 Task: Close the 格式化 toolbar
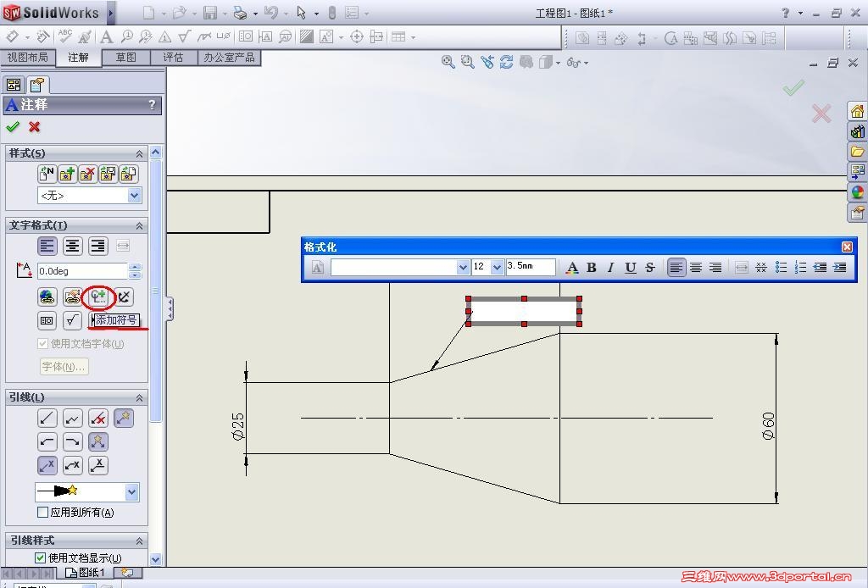click(847, 247)
